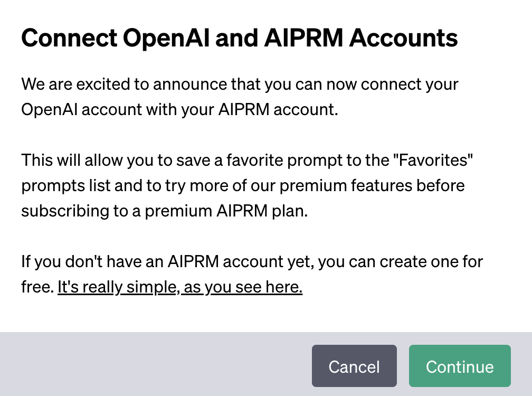Screen dimensions: 532x396
Task: Click the "OpenAI account with your AIPRM account" line
Action: point(179,110)
